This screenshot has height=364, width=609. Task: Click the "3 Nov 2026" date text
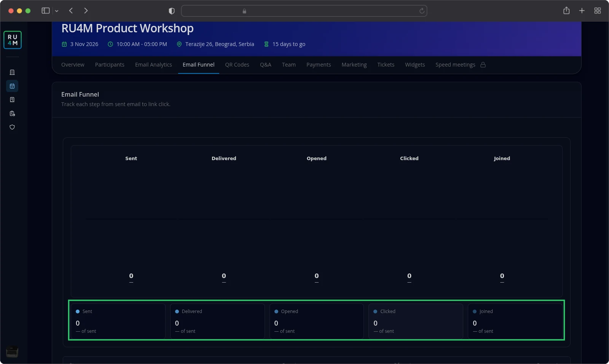click(x=84, y=44)
